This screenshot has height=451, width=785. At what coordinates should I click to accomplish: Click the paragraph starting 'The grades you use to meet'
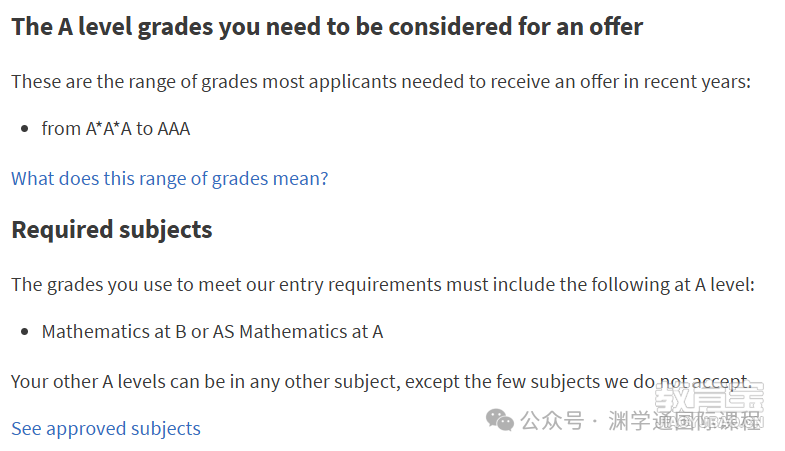pyautogui.click(x=383, y=285)
